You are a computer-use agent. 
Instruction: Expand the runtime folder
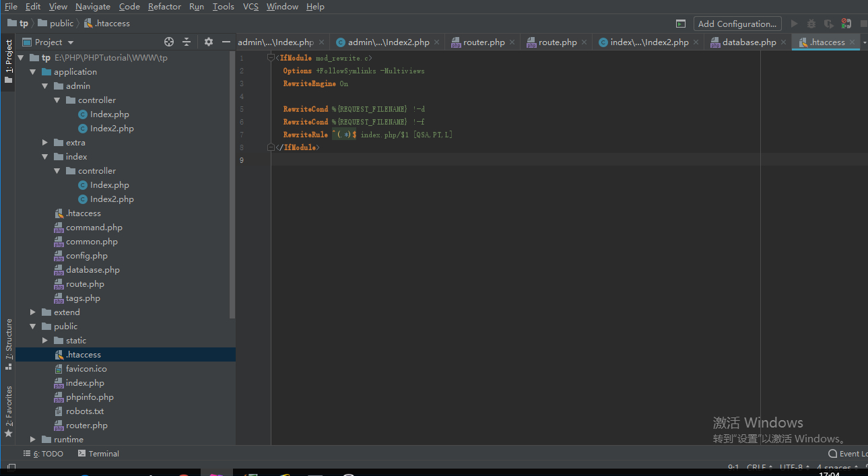point(33,440)
